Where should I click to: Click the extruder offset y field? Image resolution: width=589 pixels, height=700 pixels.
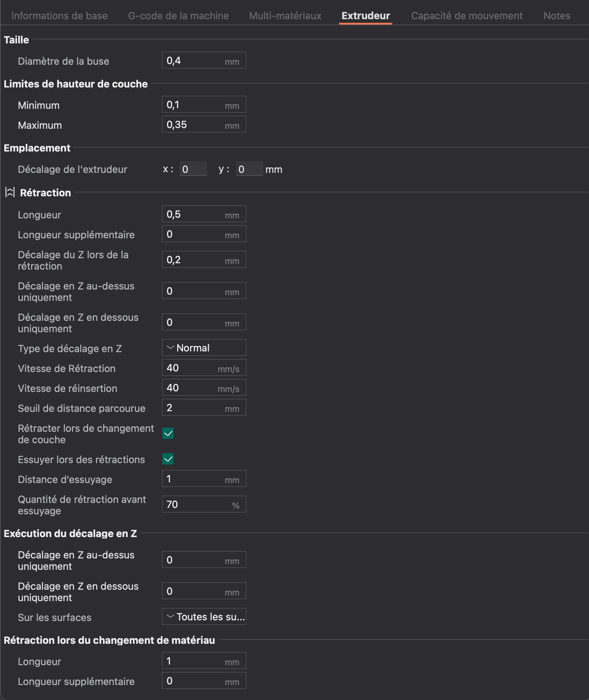[249, 169]
